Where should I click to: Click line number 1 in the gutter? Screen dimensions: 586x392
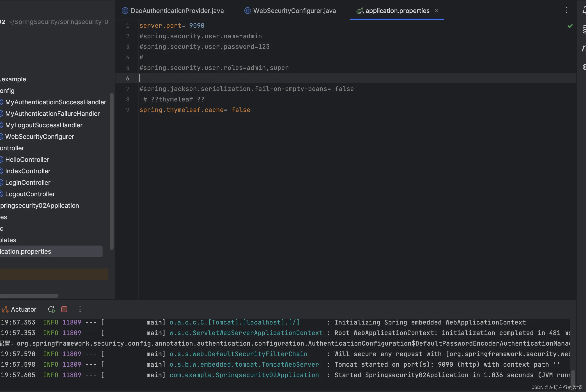128,26
